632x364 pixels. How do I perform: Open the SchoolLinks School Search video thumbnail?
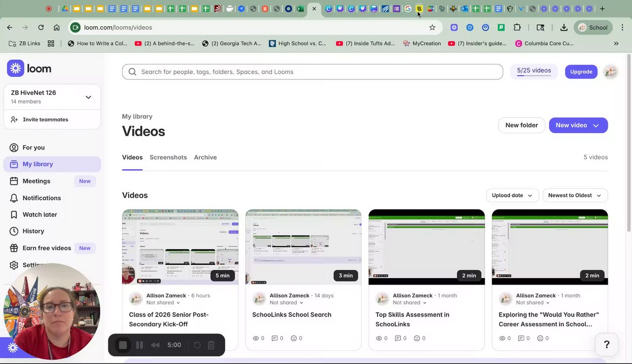[303, 247]
